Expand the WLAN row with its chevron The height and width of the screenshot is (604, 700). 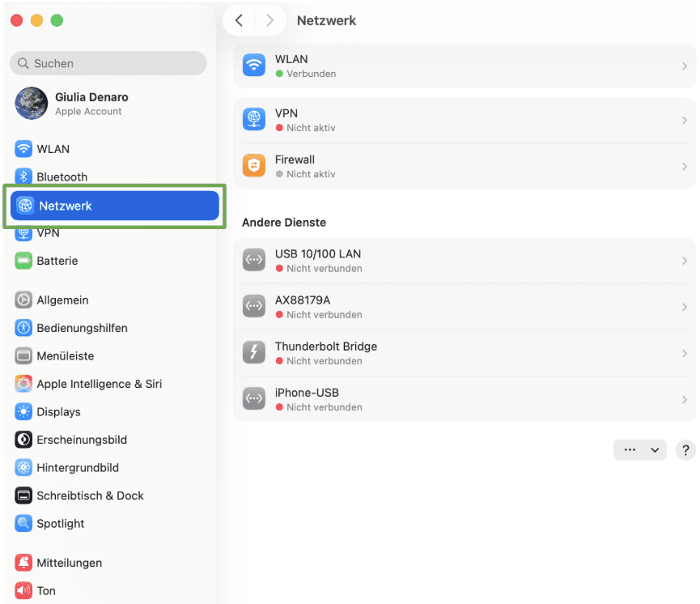pyautogui.click(x=685, y=66)
